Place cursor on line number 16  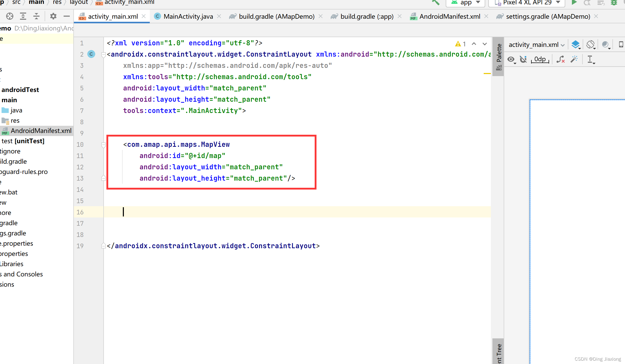coord(80,212)
